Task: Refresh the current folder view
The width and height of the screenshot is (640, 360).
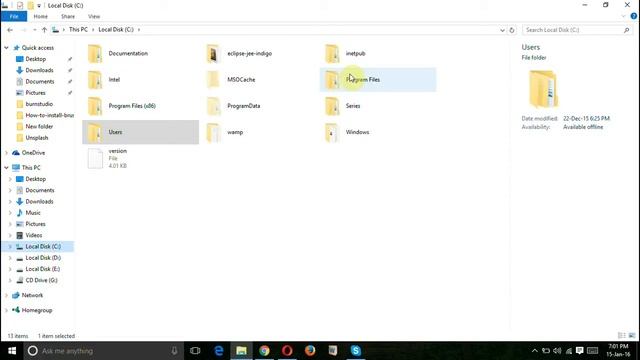Action: coord(512,30)
